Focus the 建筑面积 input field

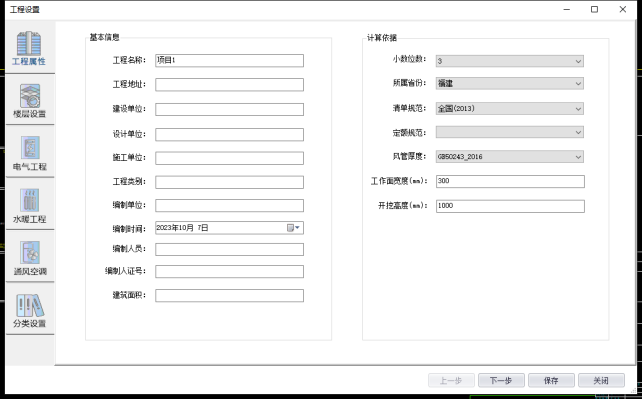tap(229, 295)
